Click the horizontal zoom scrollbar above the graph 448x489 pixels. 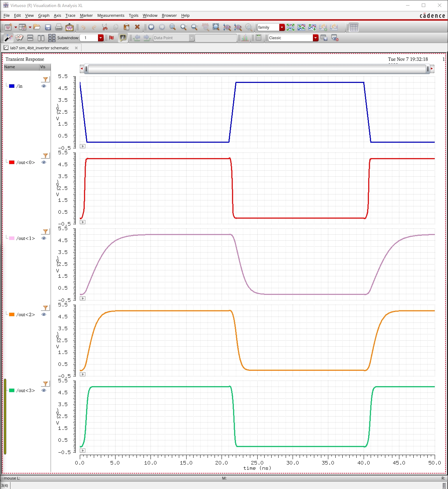pos(257,69)
